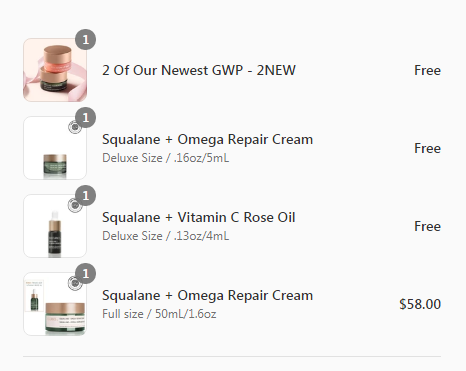Select the Squalane + Vitamin C Rose Oil title

[199, 217]
